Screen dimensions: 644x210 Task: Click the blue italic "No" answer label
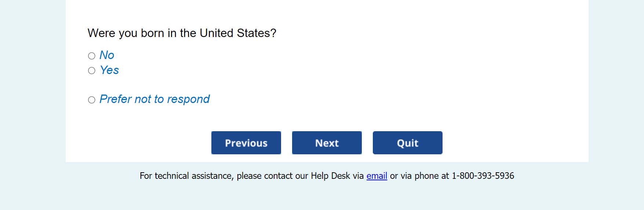coord(107,55)
